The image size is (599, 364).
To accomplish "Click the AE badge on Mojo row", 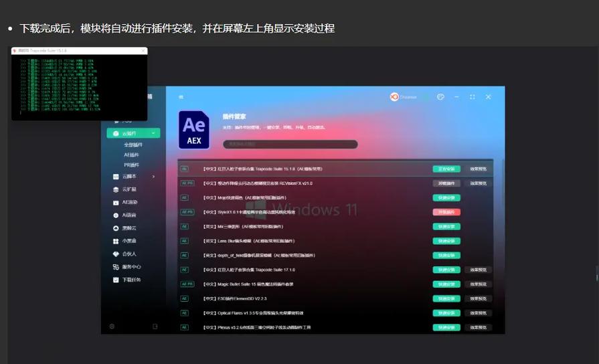I will [x=185, y=198].
